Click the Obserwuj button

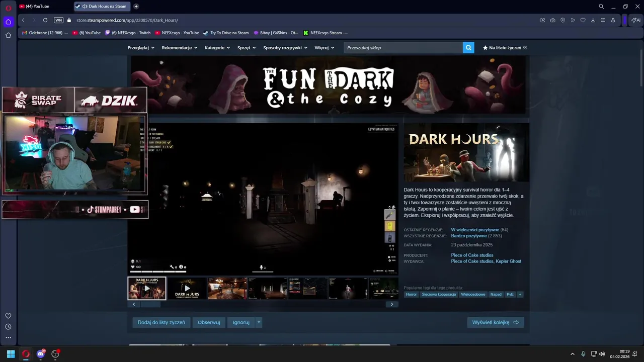(x=209, y=322)
